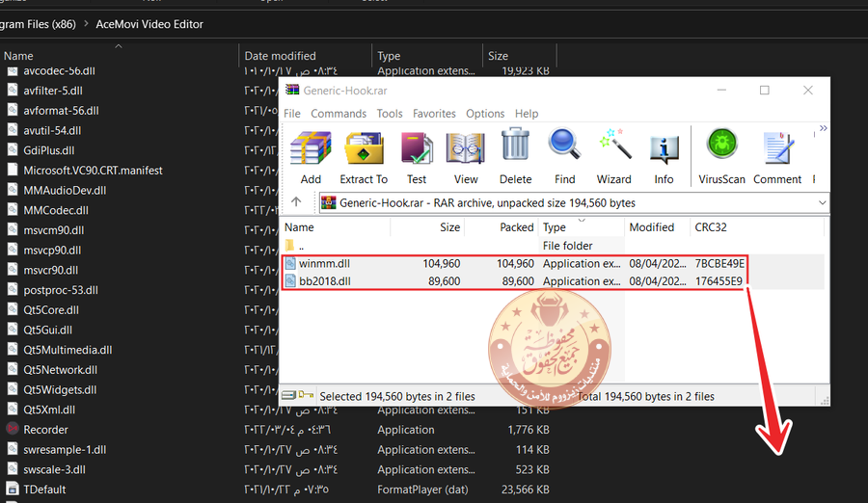Image resolution: width=868 pixels, height=503 pixels.
Task: Select avformat-56.dll in Explorer
Action: 61,111
